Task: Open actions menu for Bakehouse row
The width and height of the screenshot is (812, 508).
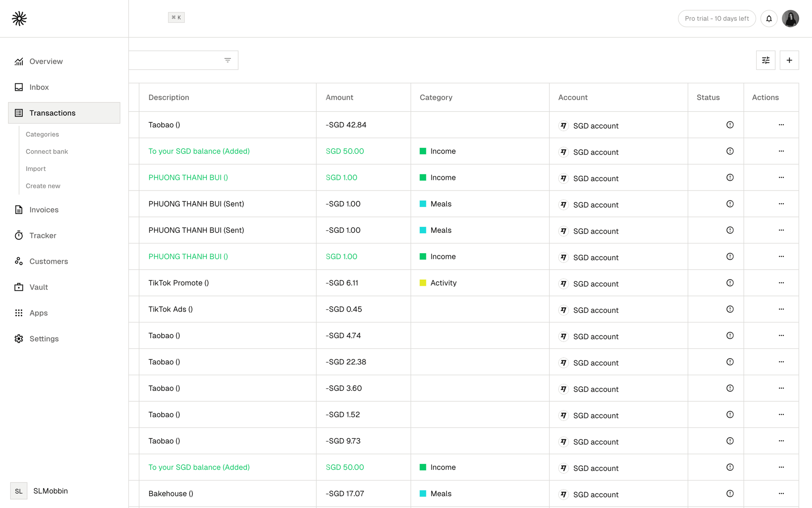Action: pos(781,494)
